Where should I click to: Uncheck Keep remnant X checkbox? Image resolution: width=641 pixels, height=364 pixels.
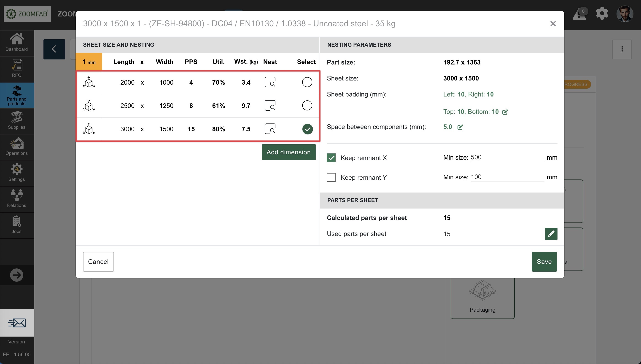[331, 158]
